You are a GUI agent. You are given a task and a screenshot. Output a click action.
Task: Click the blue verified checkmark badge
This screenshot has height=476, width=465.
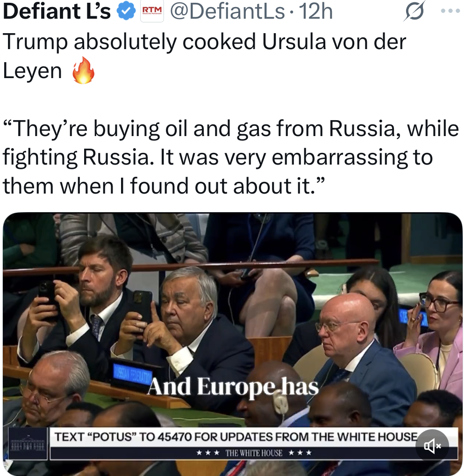pos(126,12)
